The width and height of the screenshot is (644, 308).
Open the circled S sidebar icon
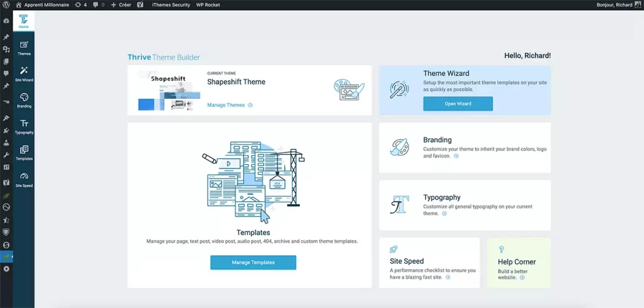pos(6,245)
